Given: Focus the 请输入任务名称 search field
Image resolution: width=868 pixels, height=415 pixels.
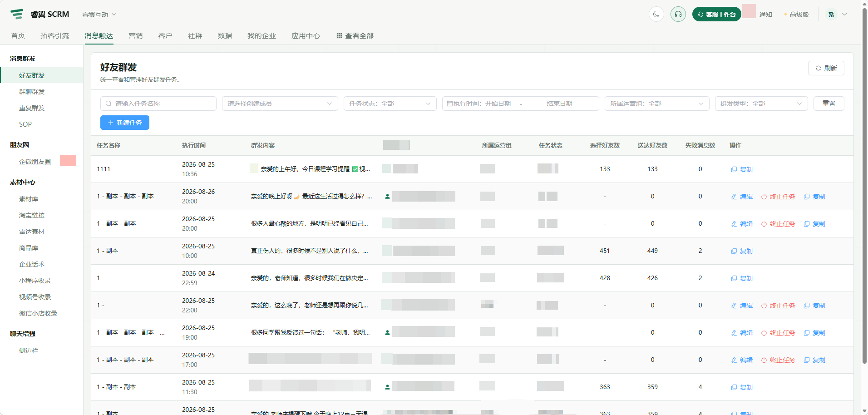Looking at the screenshot, I should coord(158,104).
